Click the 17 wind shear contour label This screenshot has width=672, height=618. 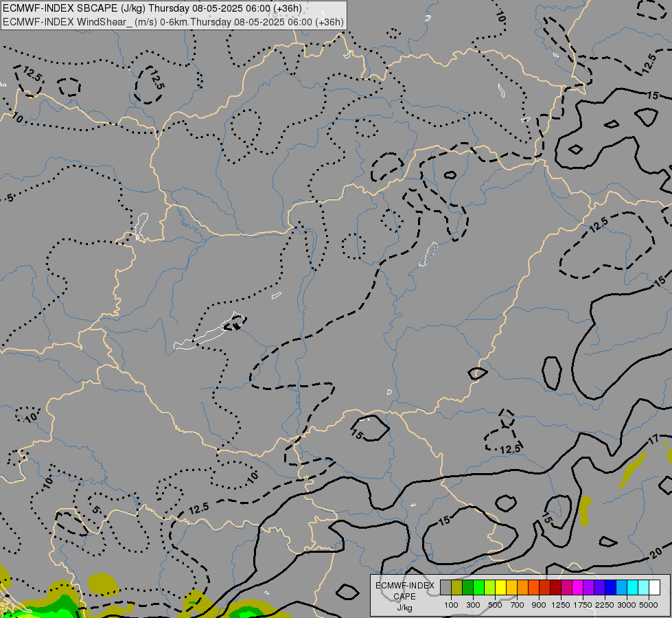click(x=653, y=439)
